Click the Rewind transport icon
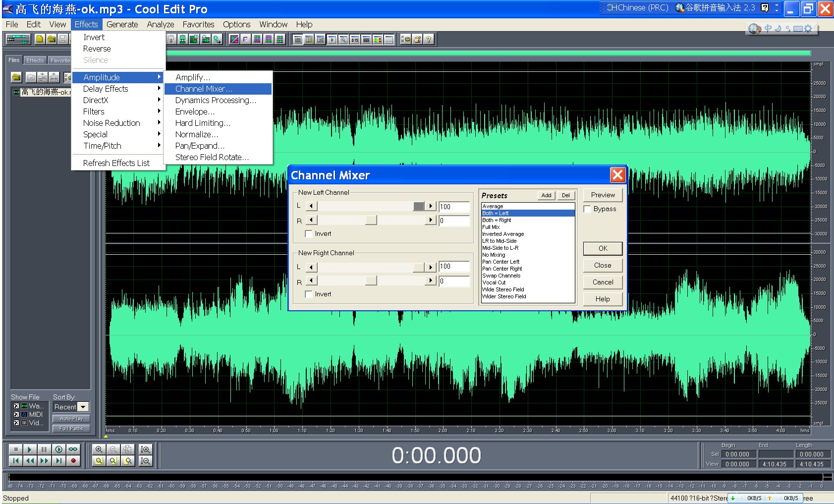834x504 pixels. pos(30,461)
